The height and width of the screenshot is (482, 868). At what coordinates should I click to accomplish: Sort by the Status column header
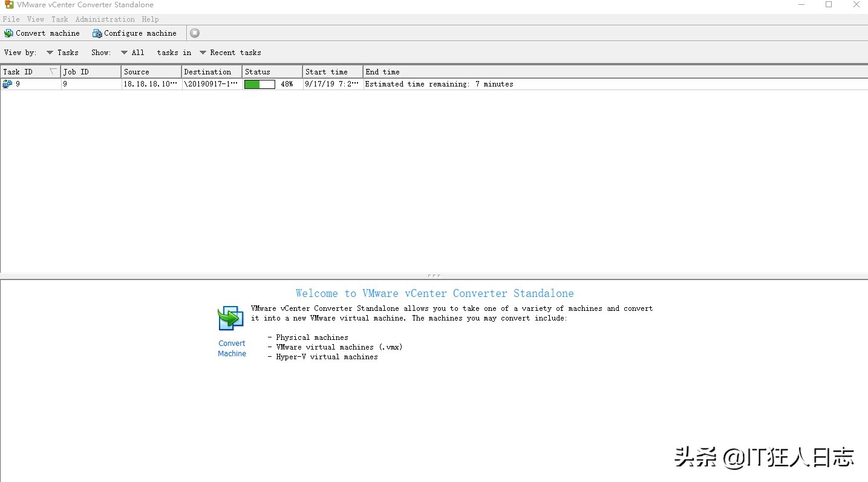(x=273, y=72)
